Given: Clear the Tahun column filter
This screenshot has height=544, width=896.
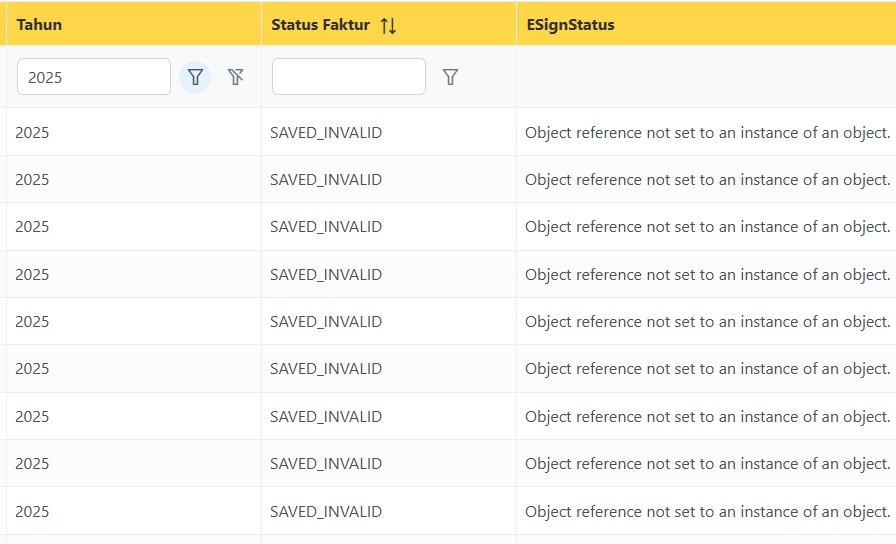Looking at the screenshot, I should coord(235,77).
